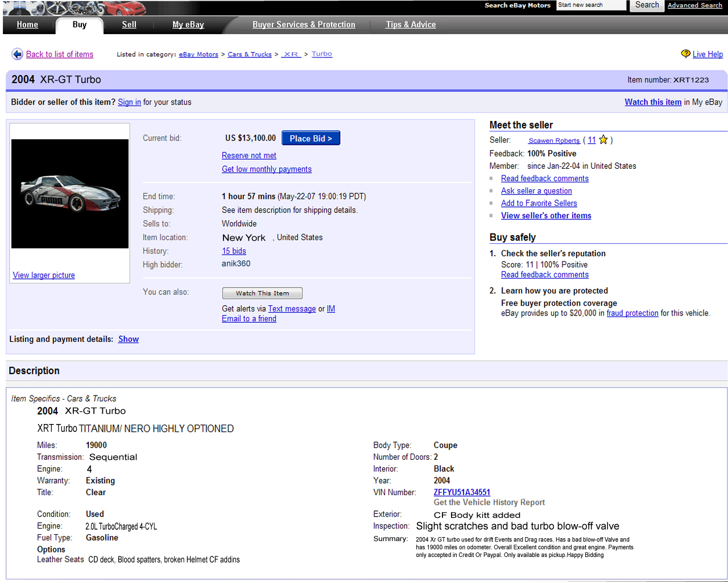Image resolution: width=728 pixels, height=582 pixels.
Task: Click seller feedback score 11
Action: tap(591, 140)
